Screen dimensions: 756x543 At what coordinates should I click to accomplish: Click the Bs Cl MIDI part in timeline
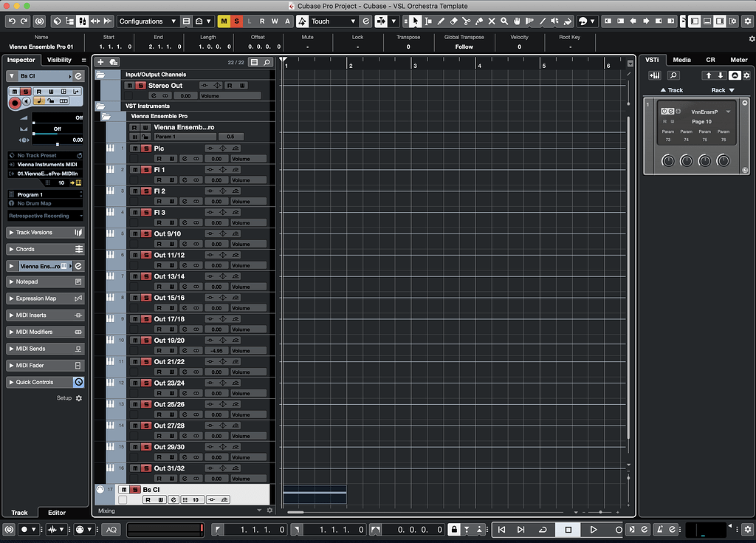315,494
